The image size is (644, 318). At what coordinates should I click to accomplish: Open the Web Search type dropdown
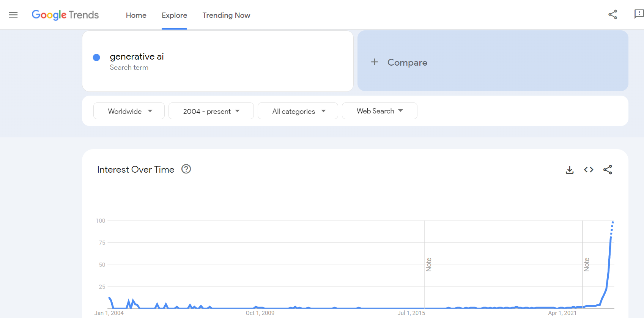point(379,111)
